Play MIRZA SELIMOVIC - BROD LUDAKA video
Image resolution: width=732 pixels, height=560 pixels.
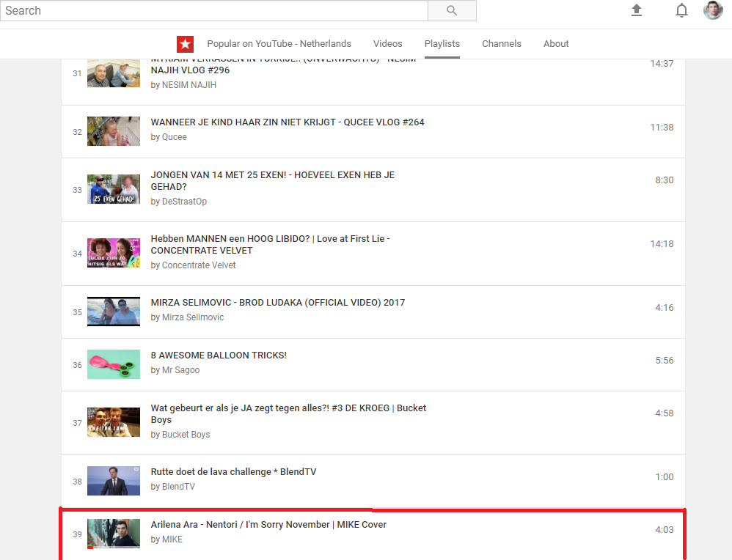[x=278, y=303]
